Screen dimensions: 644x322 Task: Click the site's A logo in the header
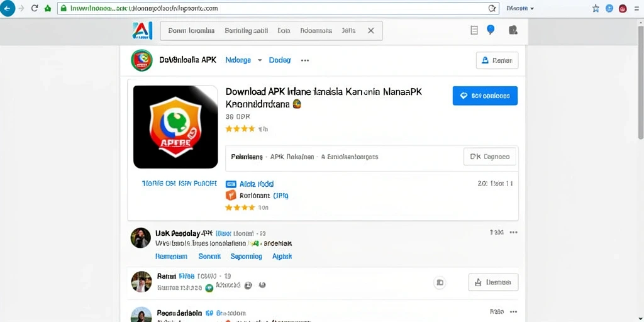click(x=143, y=30)
